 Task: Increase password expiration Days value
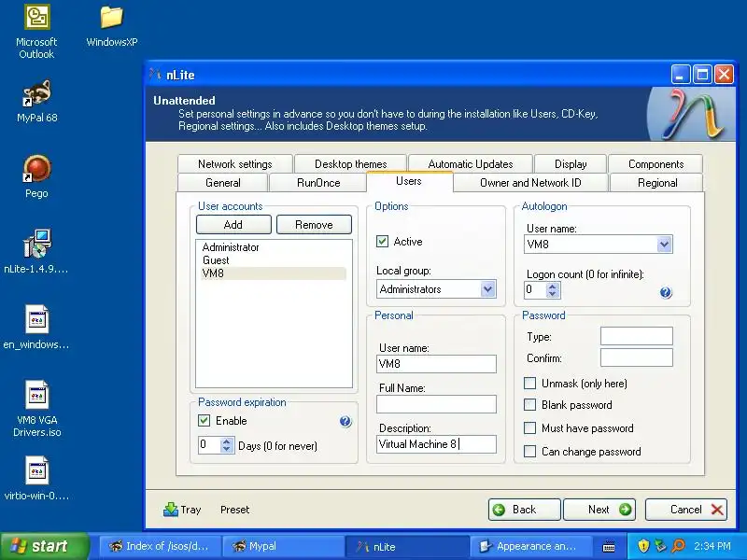tap(227, 441)
